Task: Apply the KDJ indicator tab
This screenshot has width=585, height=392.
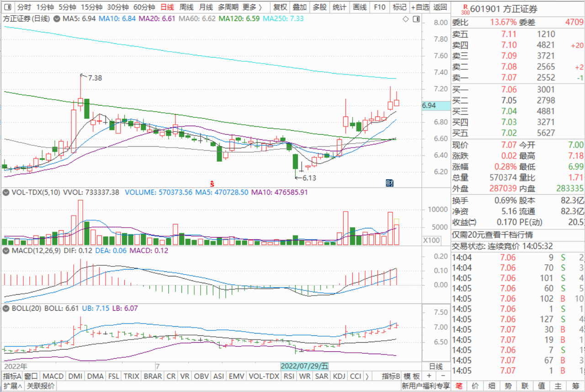Action: pyautogui.click(x=339, y=376)
